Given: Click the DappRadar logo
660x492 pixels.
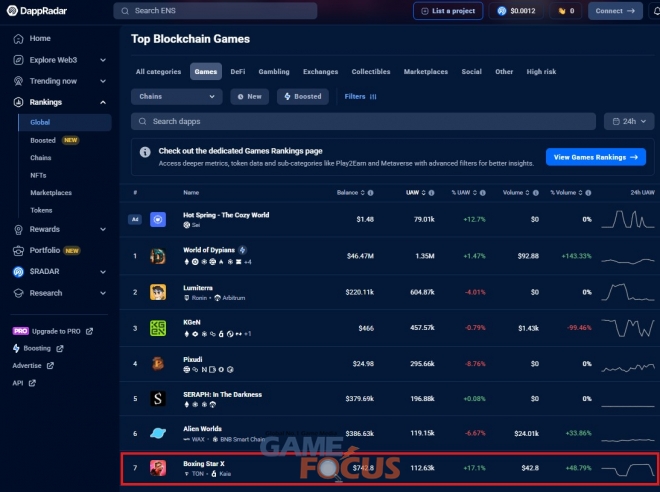Looking at the screenshot, I should coord(37,11).
